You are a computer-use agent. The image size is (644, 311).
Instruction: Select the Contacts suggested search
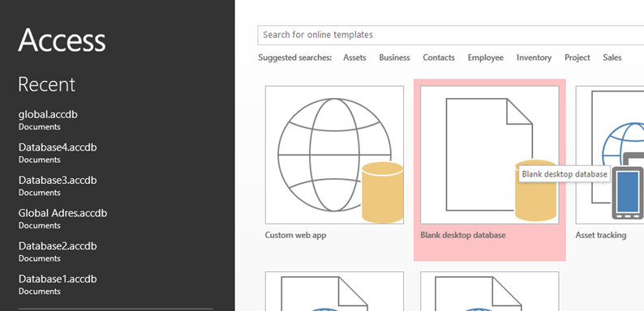coord(439,58)
